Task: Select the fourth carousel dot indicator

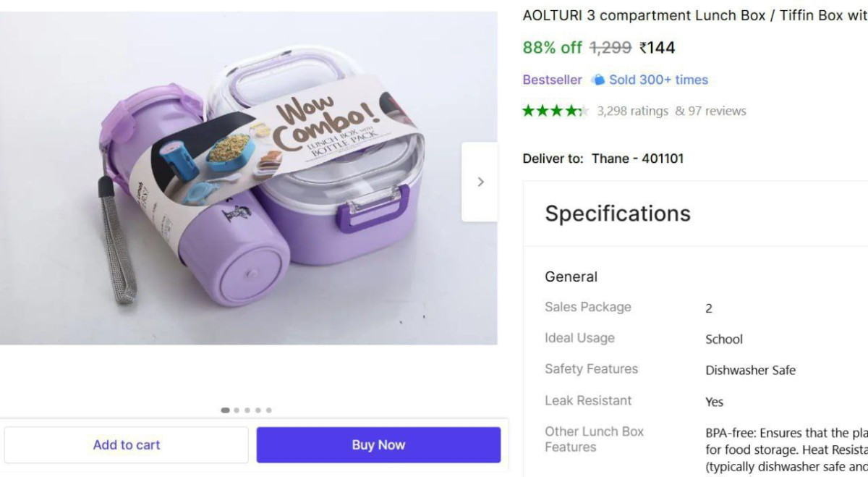Action: click(258, 410)
